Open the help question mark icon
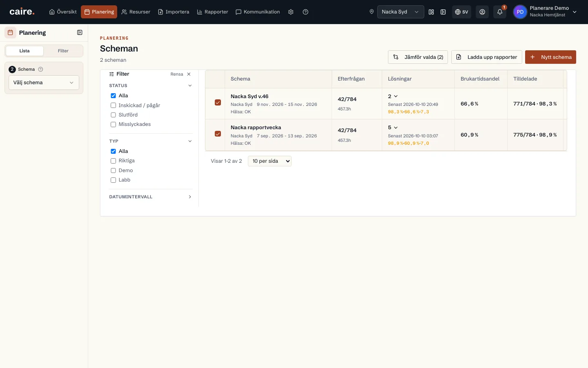This screenshot has width=588, height=368. pyautogui.click(x=305, y=12)
